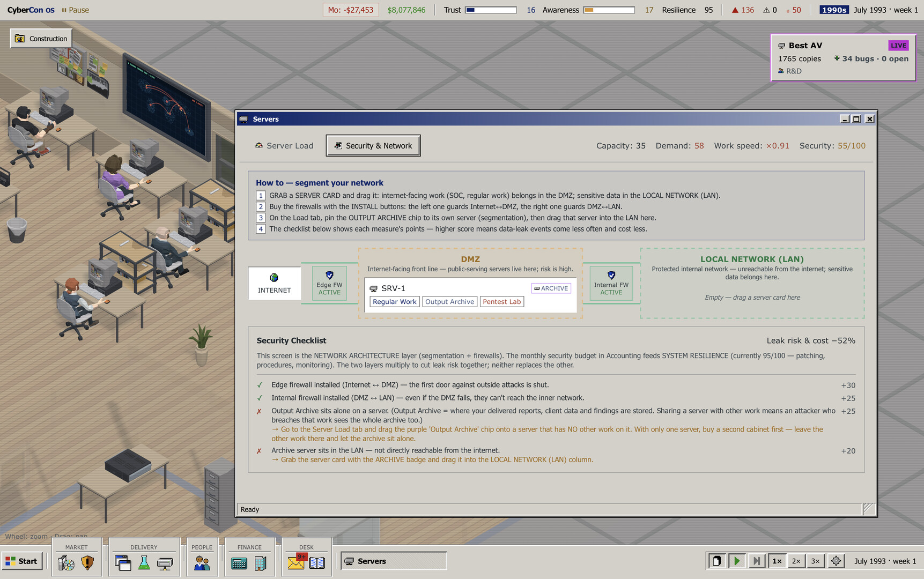Open the Start menu
The image size is (924, 579).
(x=22, y=561)
